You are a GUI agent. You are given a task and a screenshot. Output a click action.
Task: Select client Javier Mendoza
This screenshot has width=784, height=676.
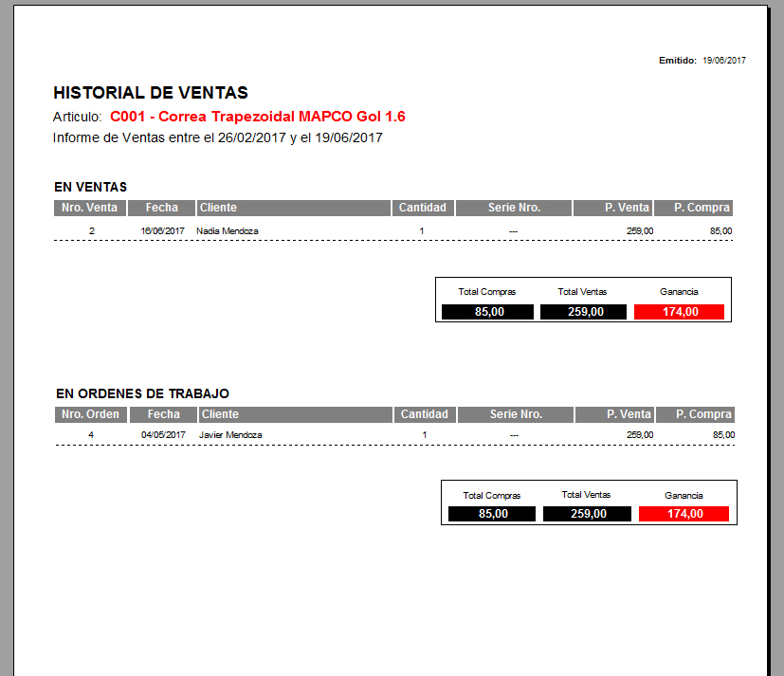tap(230, 435)
